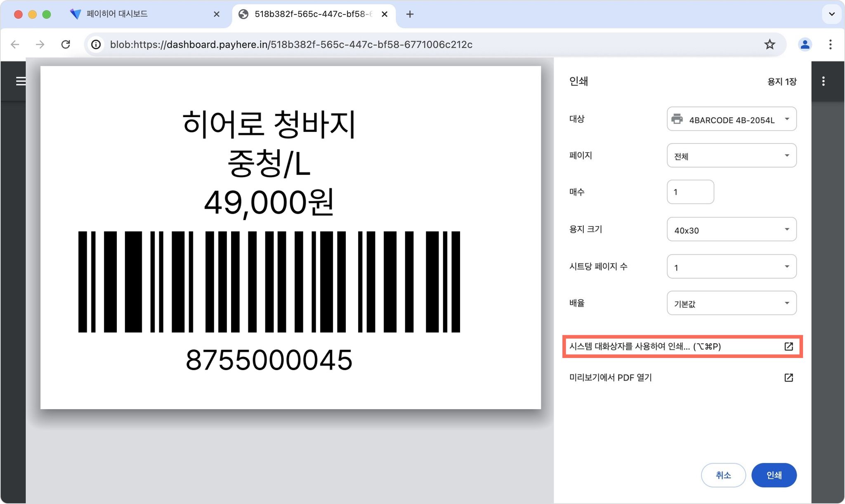The height and width of the screenshot is (504, 845).
Task: Close the 518b382f blob tab
Action: [385, 14]
